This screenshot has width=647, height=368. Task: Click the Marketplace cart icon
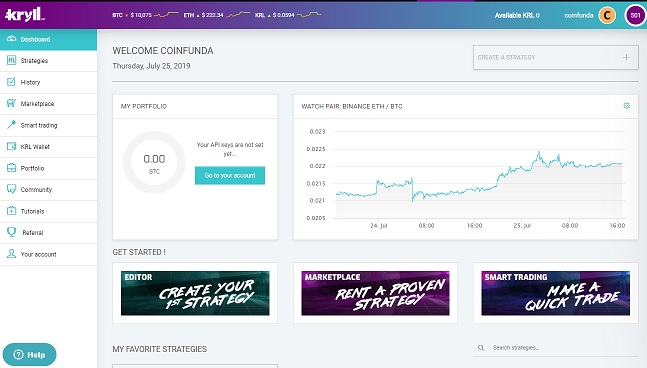pyautogui.click(x=12, y=103)
